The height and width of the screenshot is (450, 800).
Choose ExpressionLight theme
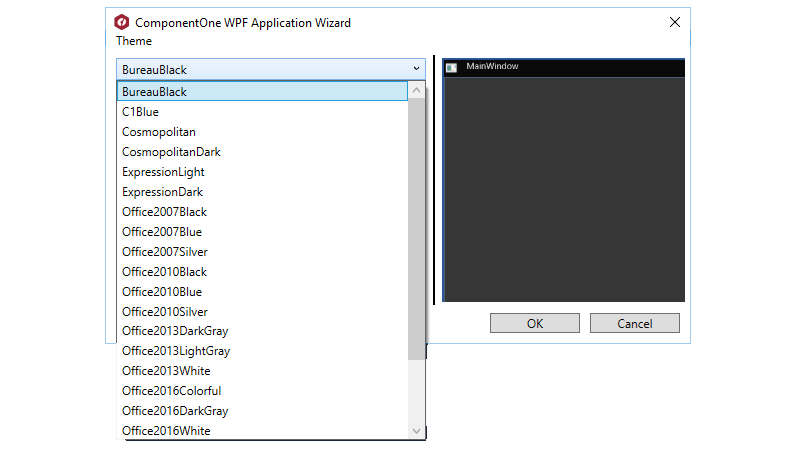(262, 172)
